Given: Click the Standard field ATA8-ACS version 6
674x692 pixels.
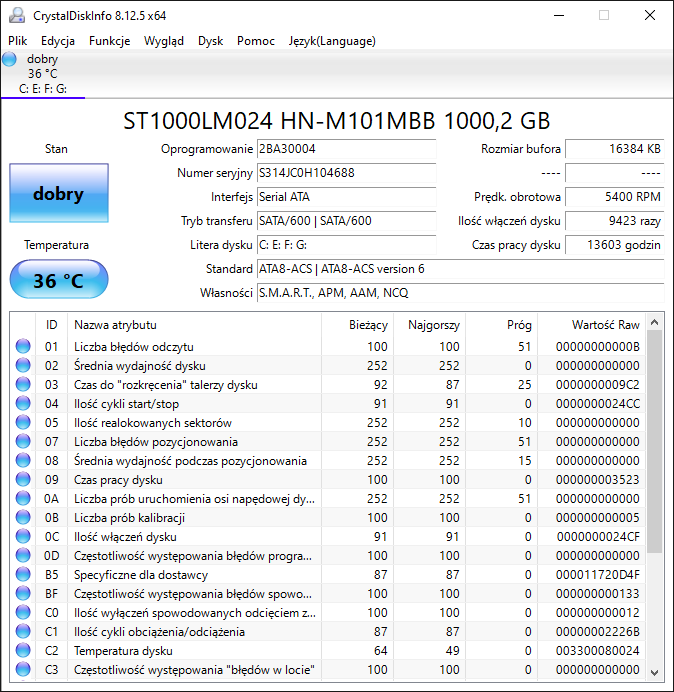Looking at the screenshot, I should 460,269.
